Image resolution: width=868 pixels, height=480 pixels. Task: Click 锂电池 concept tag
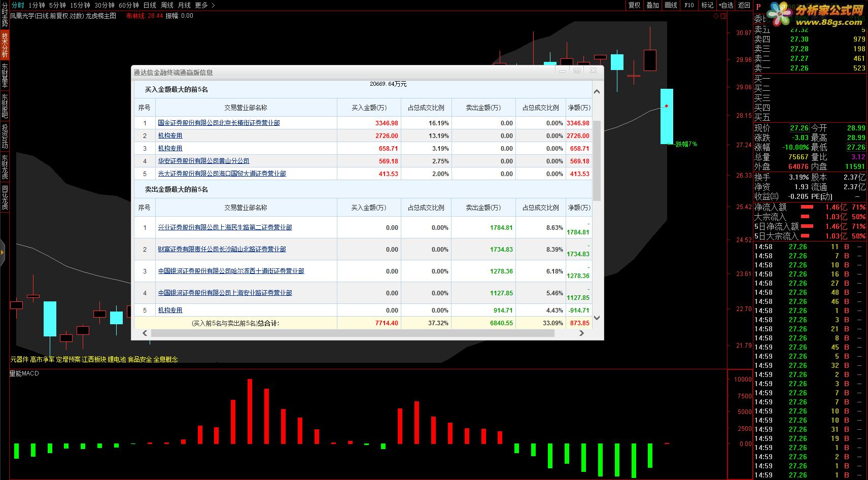tap(117, 359)
